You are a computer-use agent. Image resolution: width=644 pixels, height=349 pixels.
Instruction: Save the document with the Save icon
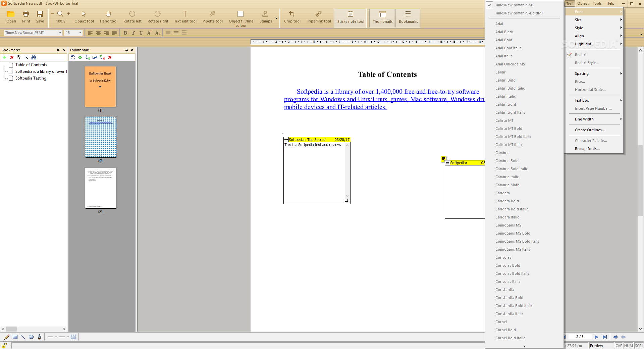point(40,17)
